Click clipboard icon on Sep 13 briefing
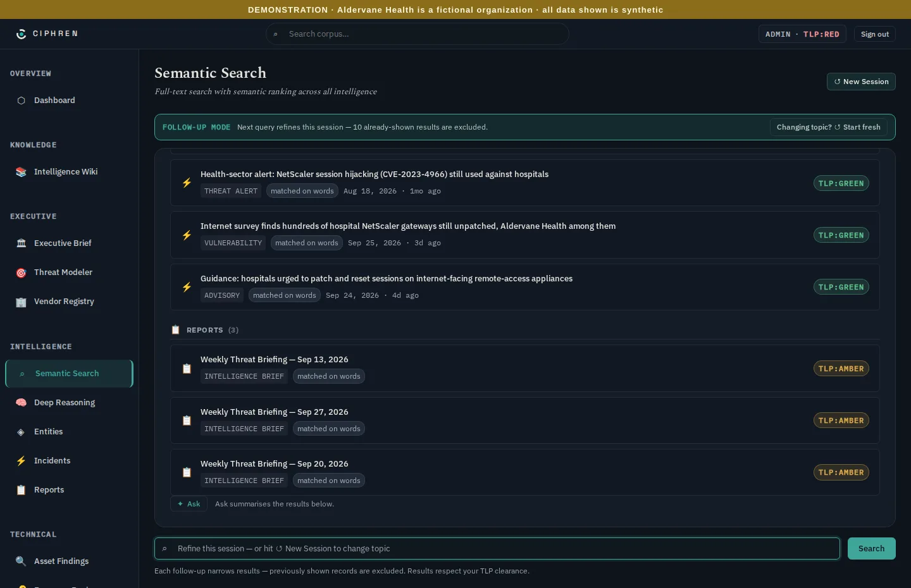 tap(187, 369)
